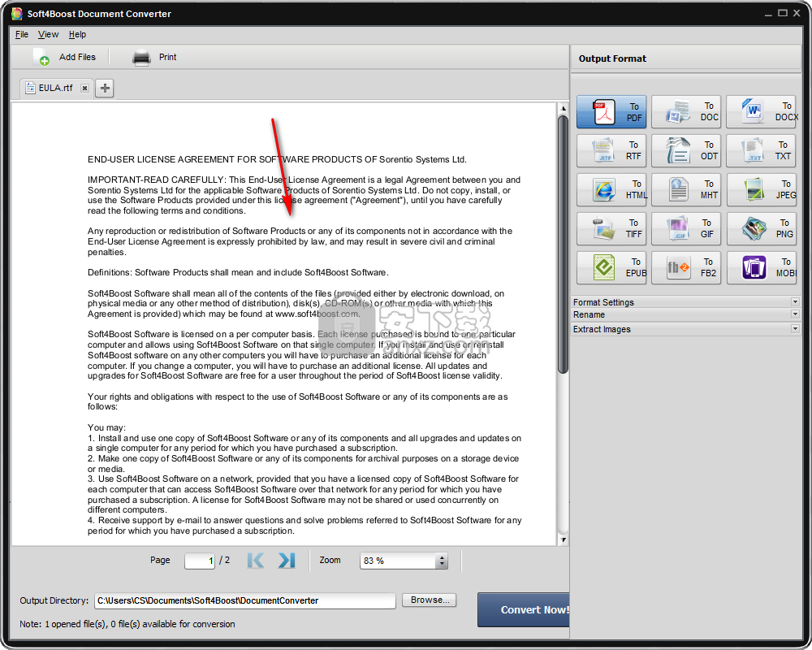Select the To GIF output format

pos(685,228)
